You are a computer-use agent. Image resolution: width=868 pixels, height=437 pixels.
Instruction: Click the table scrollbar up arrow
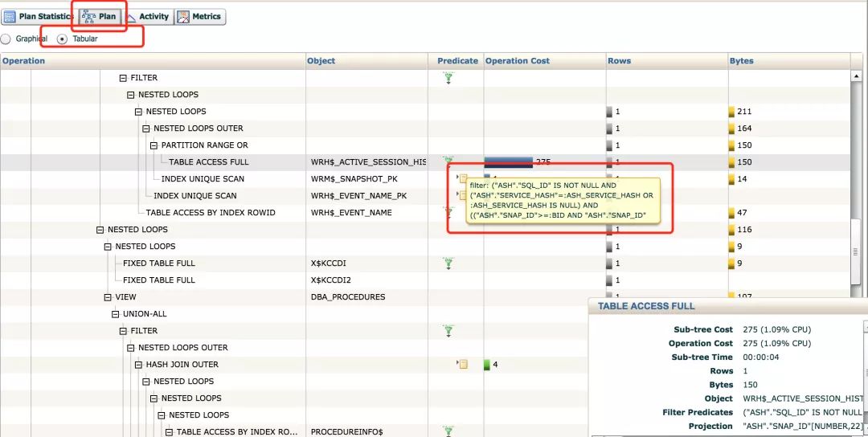(x=857, y=76)
